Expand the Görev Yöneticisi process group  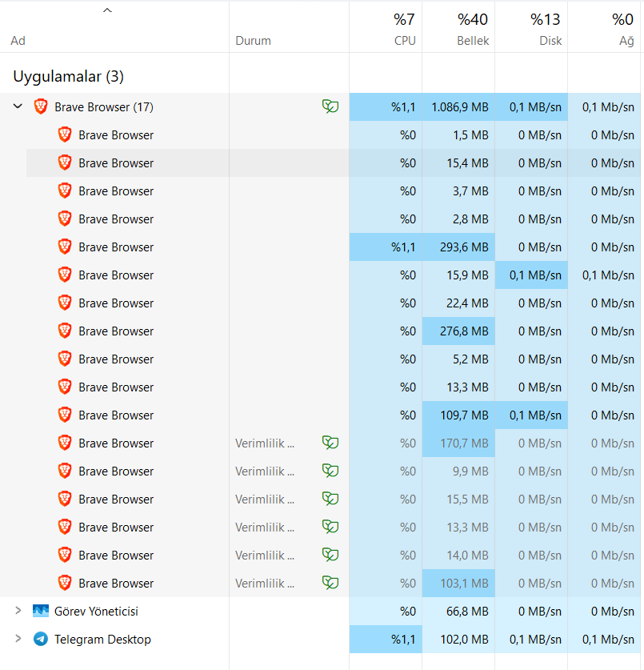(18, 611)
